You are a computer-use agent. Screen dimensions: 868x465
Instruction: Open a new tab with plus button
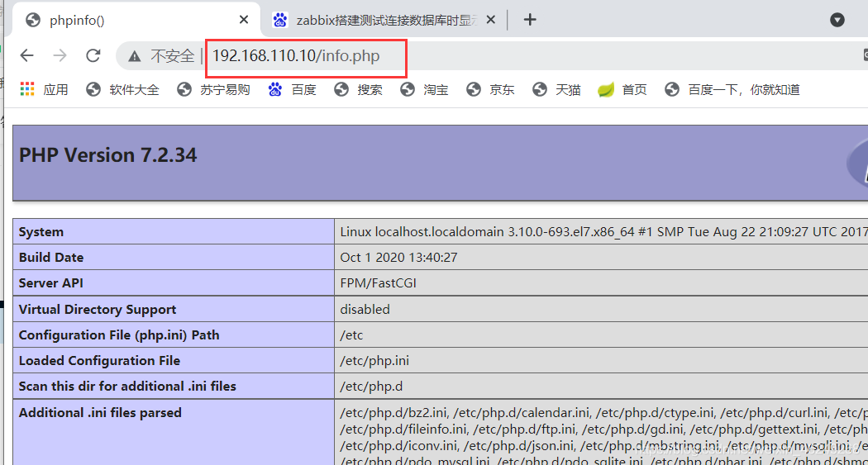pos(530,20)
